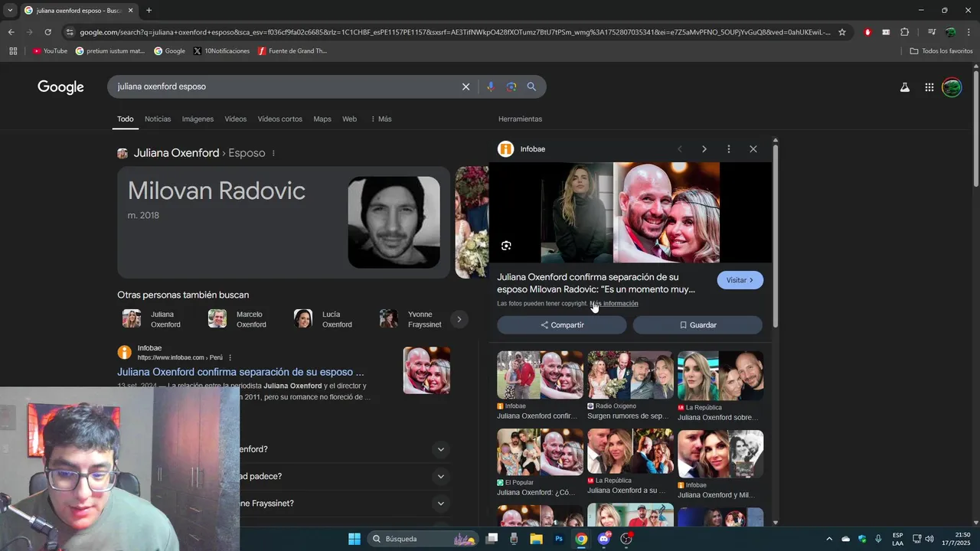Click the page vertical scrollbar
Screen dimensions: 980x551
[975, 130]
